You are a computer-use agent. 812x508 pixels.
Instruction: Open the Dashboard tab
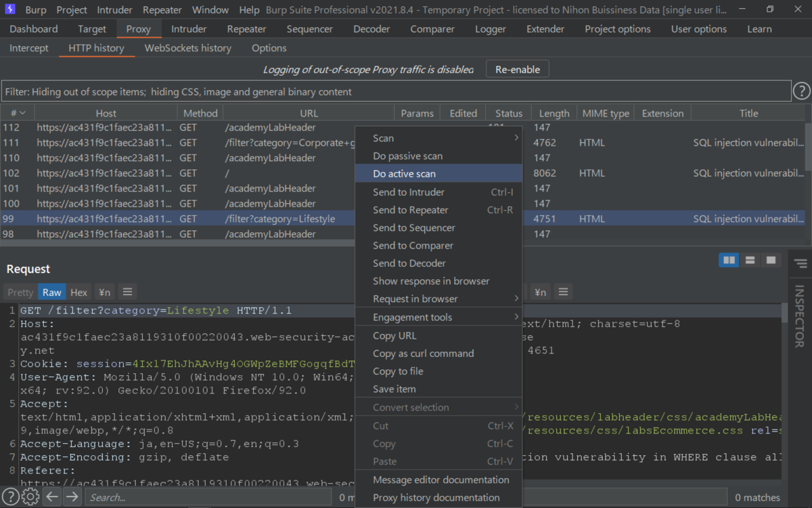coord(34,29)
